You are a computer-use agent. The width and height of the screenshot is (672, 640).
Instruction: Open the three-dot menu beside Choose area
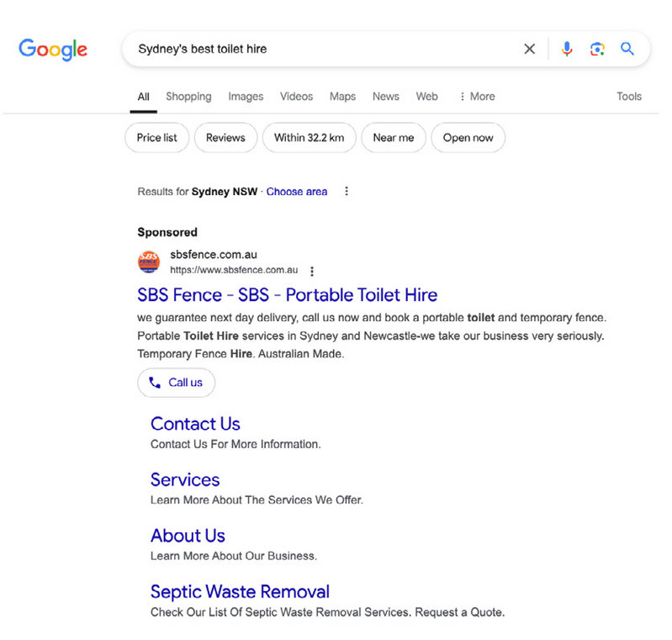click(x=347, y=191)
